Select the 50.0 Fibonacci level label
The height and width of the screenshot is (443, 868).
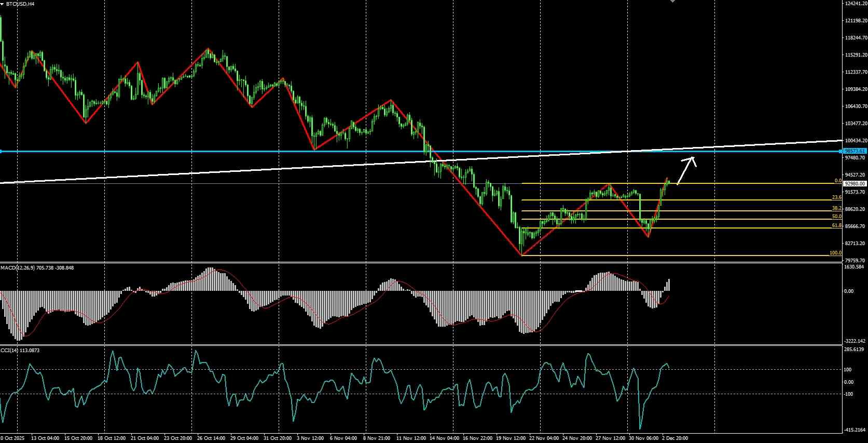coord(836,217)
